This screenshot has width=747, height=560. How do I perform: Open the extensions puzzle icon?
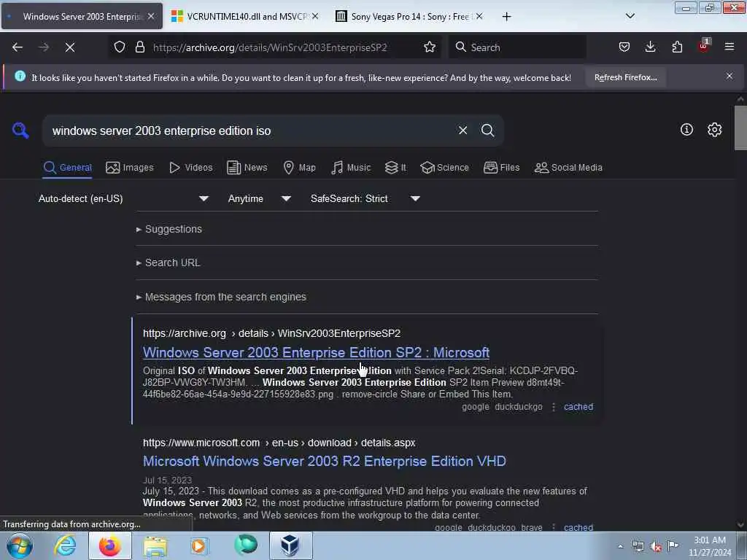pyautogui.click(x=677, y=47)
